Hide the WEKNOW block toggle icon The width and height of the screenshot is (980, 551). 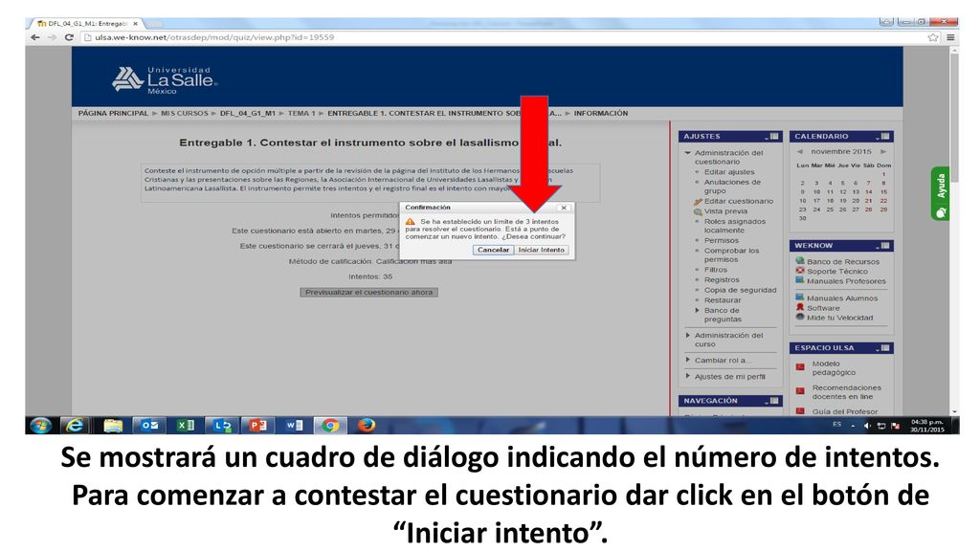pos(877,246)
